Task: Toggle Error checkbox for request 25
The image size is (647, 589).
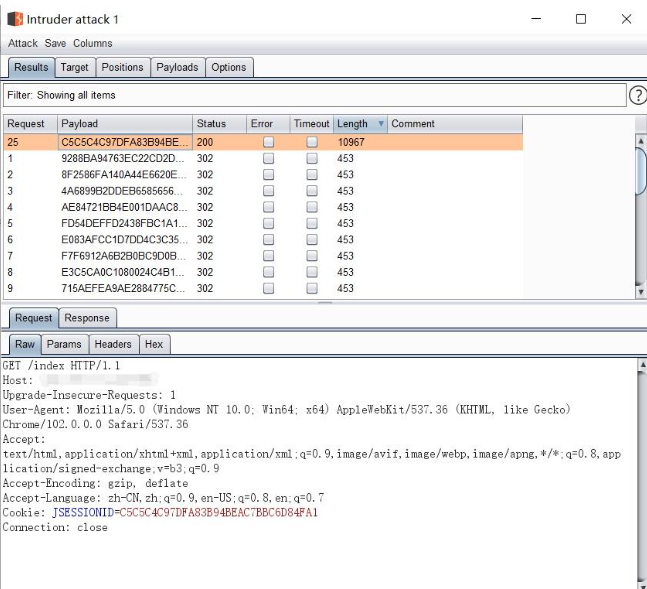Action: pos(269,142)
